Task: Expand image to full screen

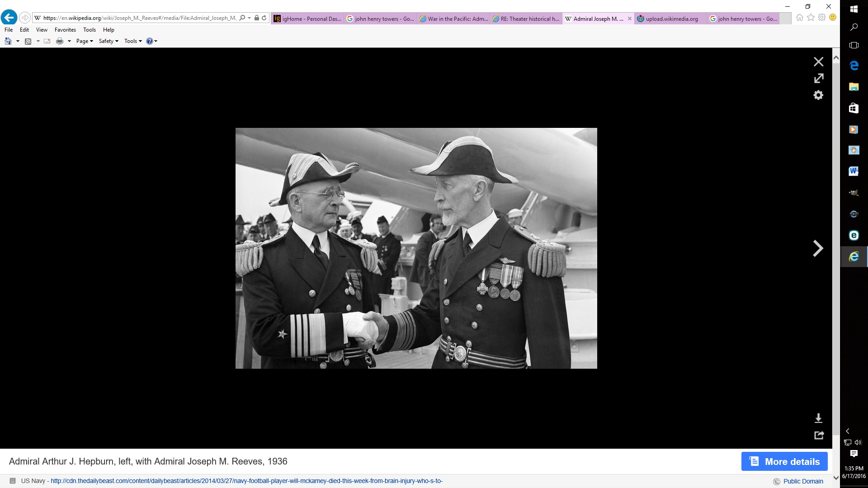Action: (x=818, y=79)
